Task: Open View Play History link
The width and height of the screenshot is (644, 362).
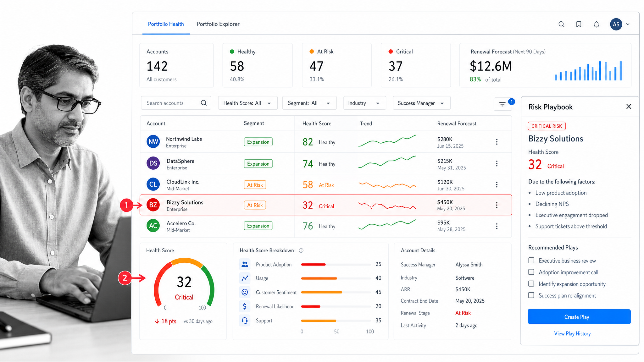Action: click(572, 333)
